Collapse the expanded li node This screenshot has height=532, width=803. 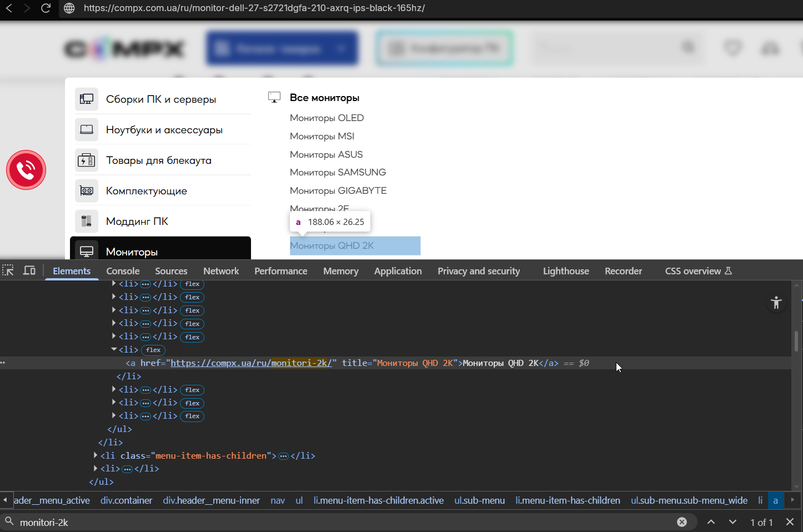(x=113, y=350)
